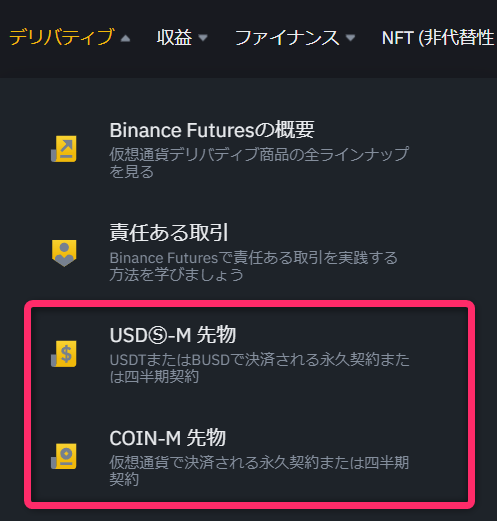Select the COIN-M 先物 title

168,437
